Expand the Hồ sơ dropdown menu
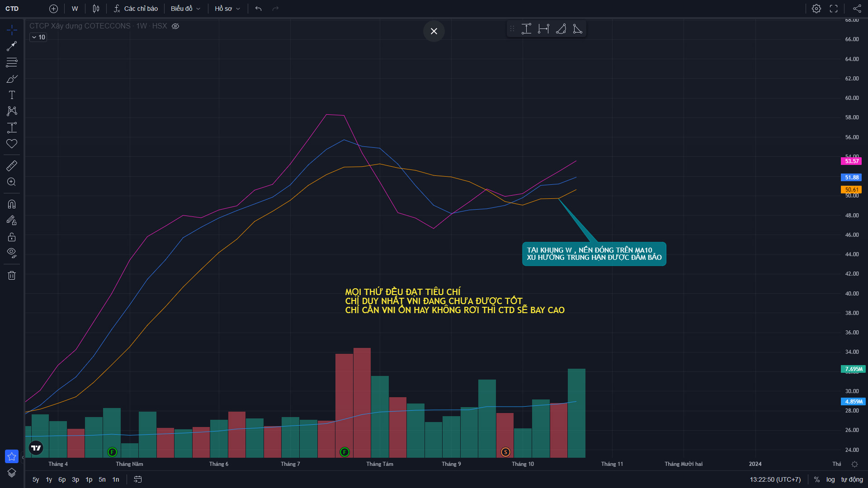This screenshot has height=488, width=868. click(227, 9)
